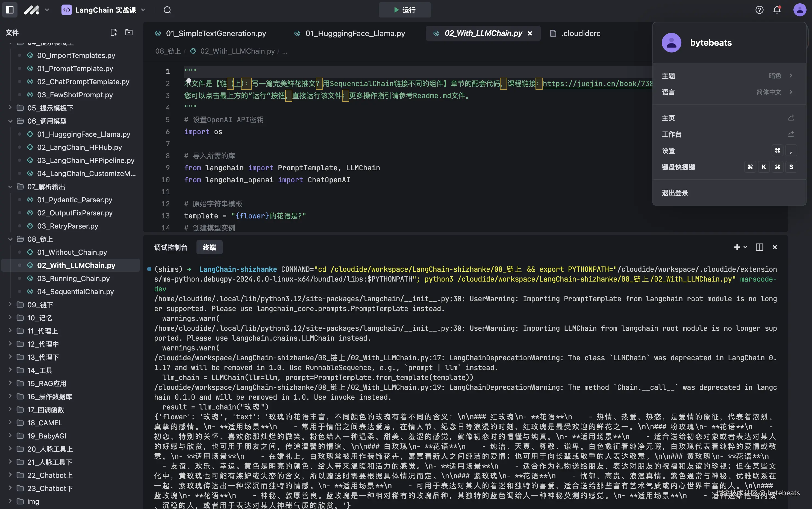
Task: Expand the 09_链下 folder
Action: (x=71, y=305)
